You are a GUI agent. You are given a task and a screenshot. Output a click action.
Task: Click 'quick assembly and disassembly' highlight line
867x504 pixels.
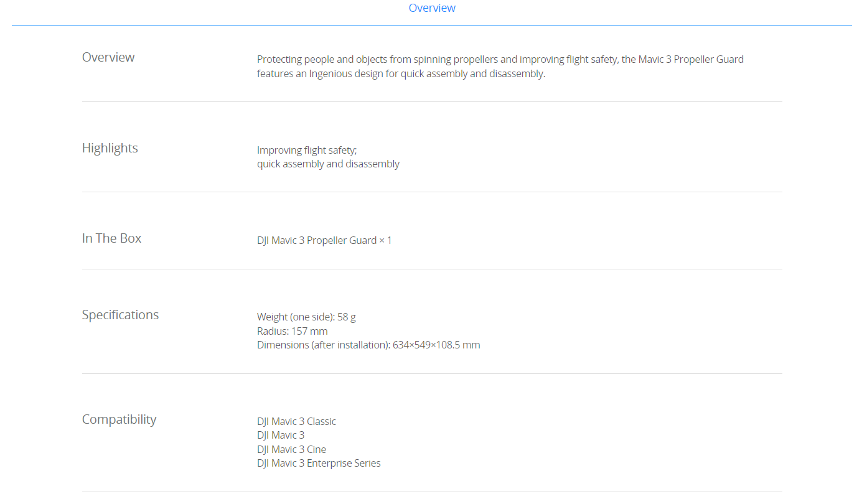pyautogui.click(x=328, y=164)
